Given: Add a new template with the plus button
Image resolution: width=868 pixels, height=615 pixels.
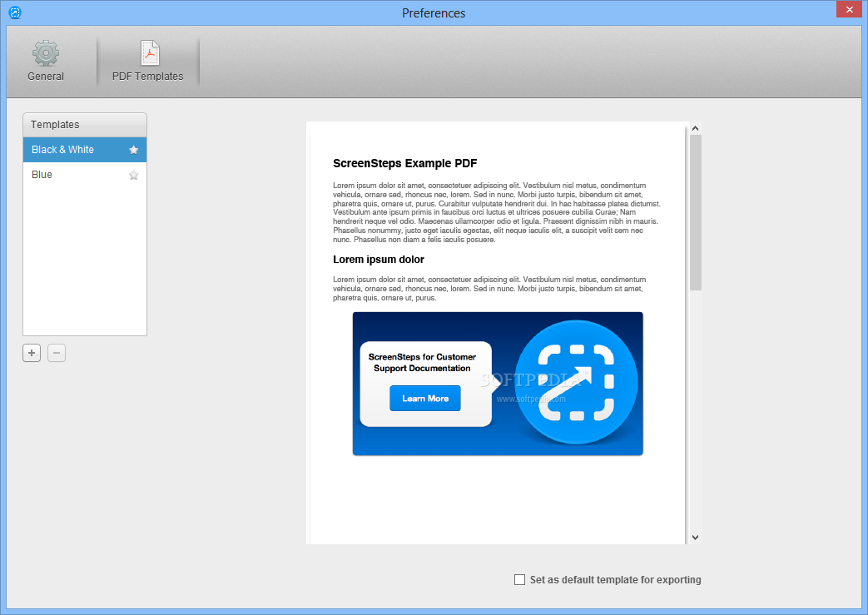Looking at the screenshot, I should pos(32,353).
